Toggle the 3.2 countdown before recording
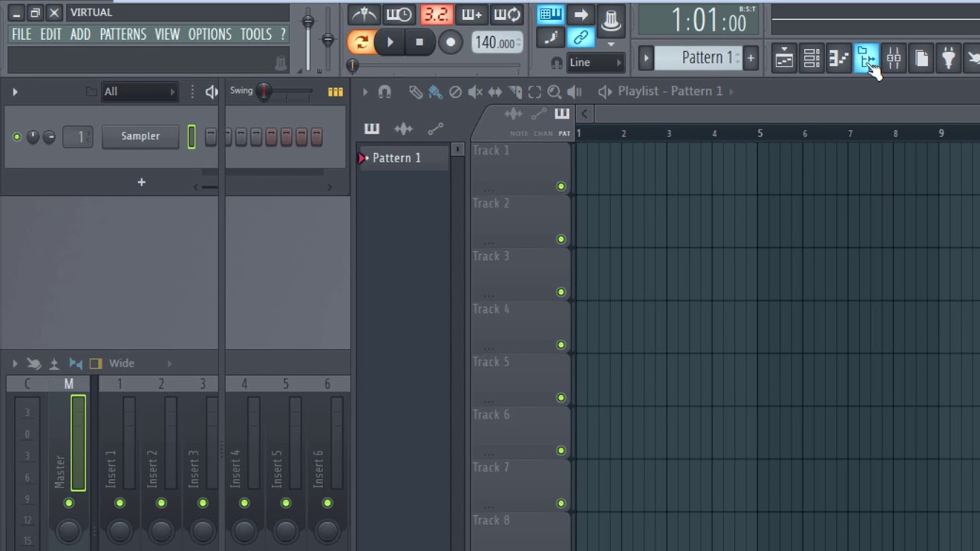This screenshot has width=980, height=551. pyautogui.click(x=436, y=14)
